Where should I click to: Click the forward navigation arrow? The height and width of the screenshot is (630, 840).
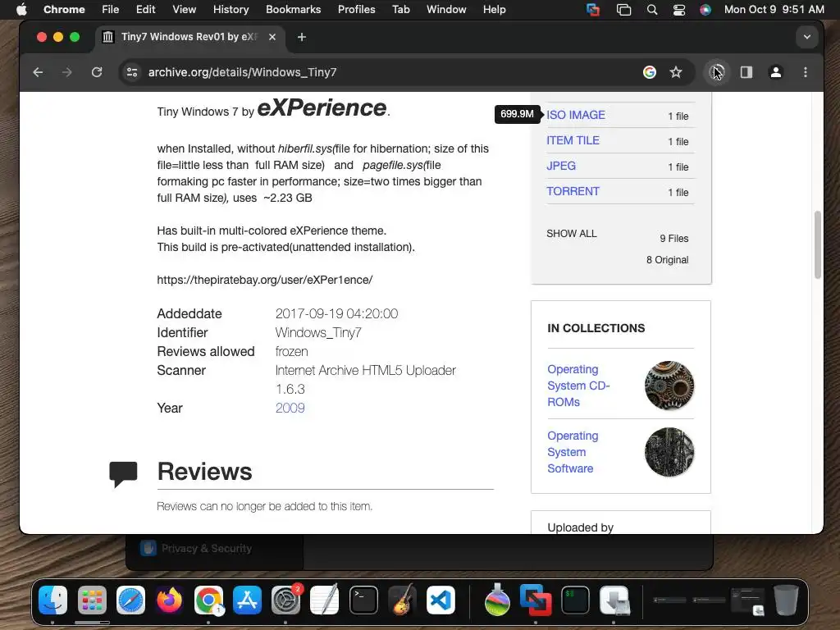[67, 72]
